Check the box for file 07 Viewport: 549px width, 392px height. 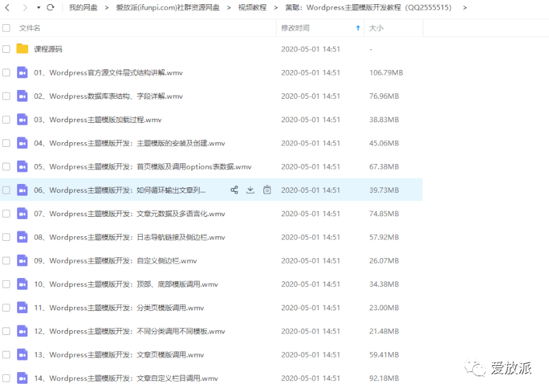[6, 214]
